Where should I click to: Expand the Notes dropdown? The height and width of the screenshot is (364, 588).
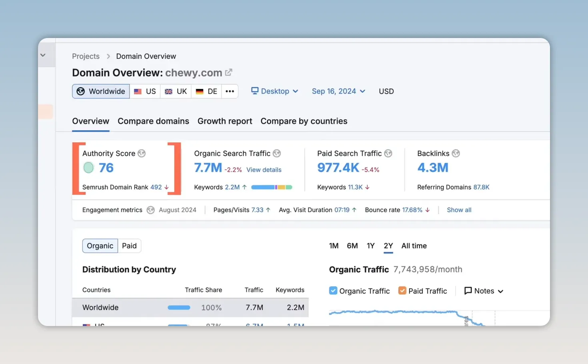point(484,291)
